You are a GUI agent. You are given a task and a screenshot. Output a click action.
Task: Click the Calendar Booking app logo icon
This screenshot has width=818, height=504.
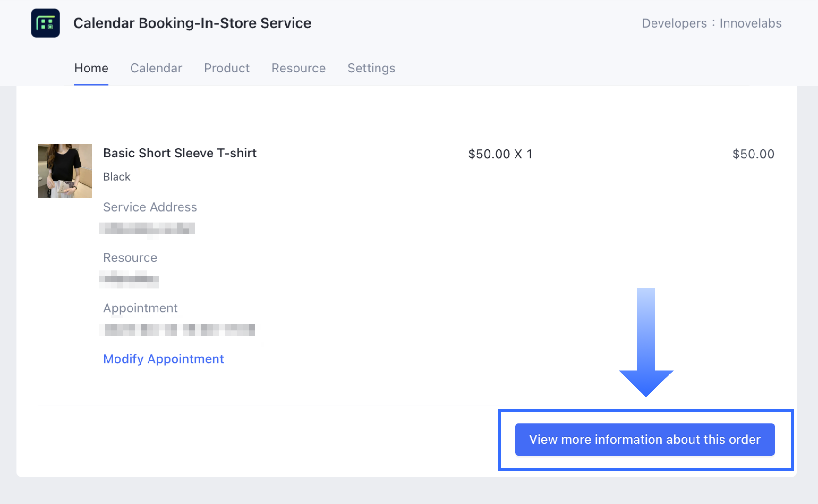45,23
